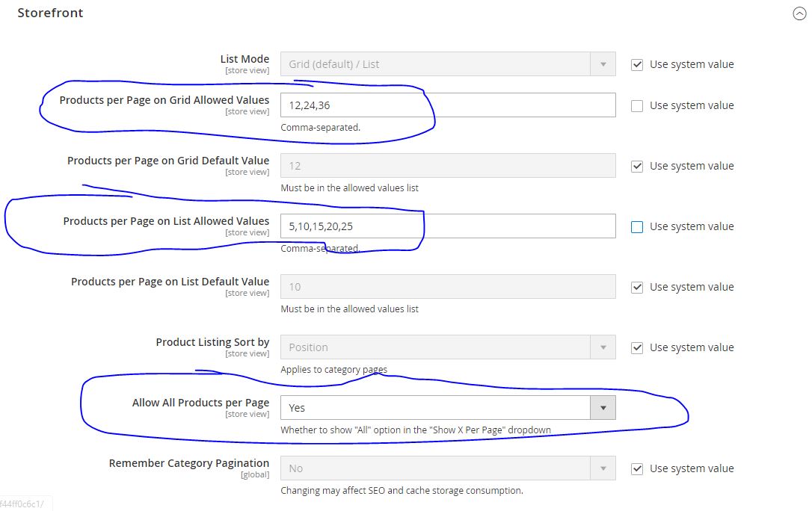
Task: Uncheck Use system value for List Mode
Action: (636, 64)
